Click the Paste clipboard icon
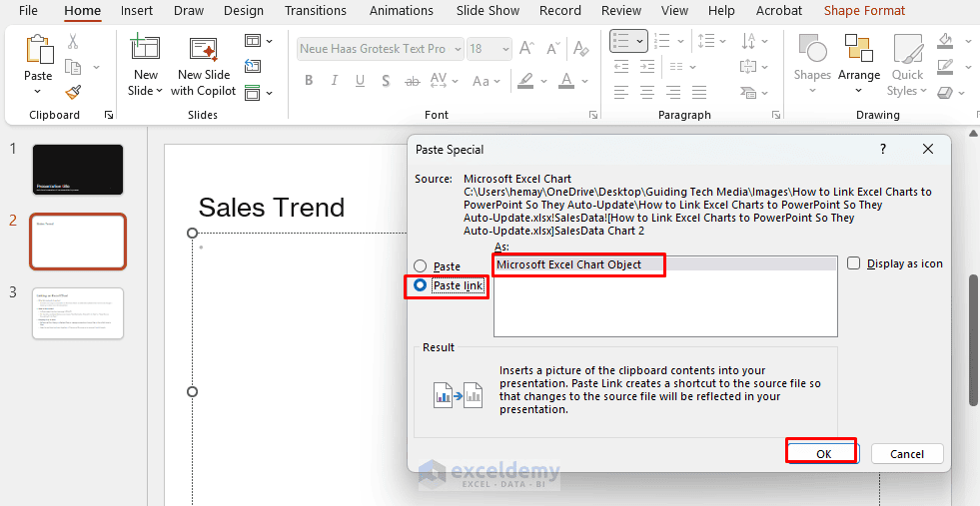This screenshot has width=980, height=506. tap(39, 50)
